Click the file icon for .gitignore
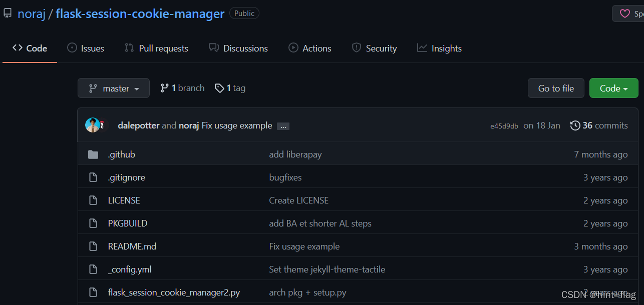 [x=93, y=177]
